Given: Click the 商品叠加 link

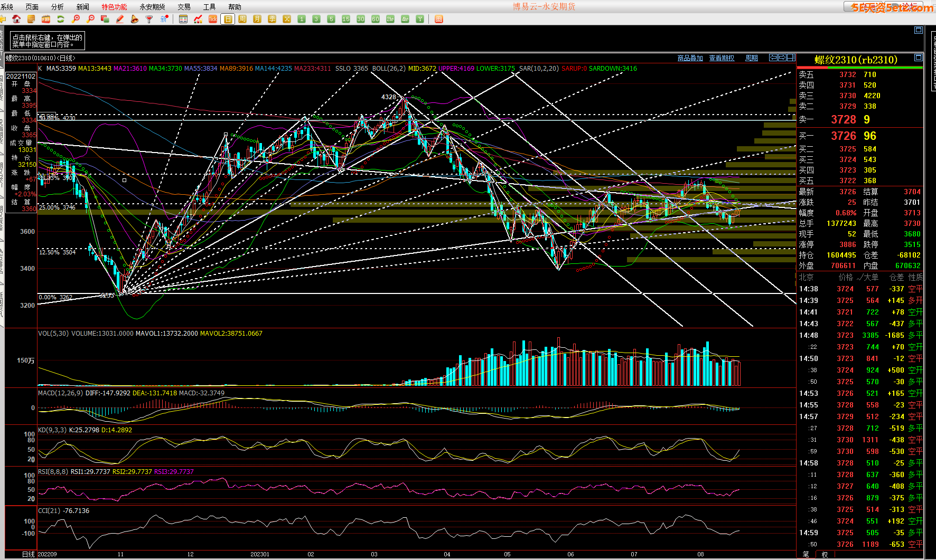Looking at the screenshot, I should coord(690,58).
